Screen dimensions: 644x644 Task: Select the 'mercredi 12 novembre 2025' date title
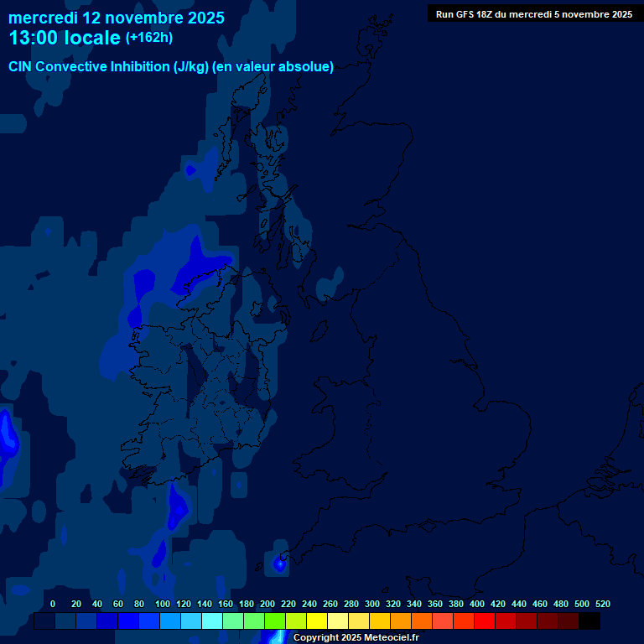pos(117,17)
